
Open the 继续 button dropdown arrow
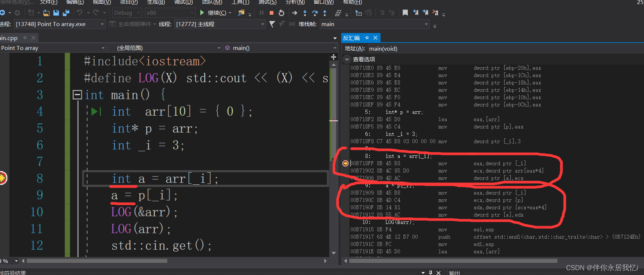(x=230, y=13)
